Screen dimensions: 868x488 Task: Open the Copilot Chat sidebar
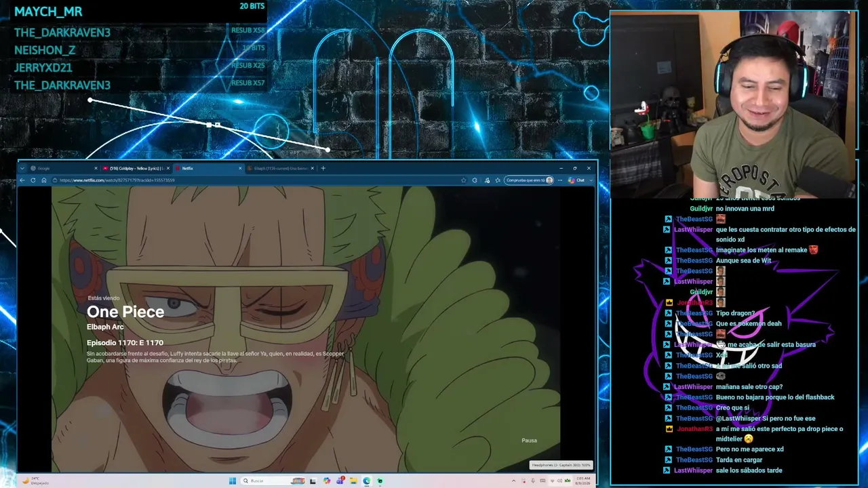(577, 180)
